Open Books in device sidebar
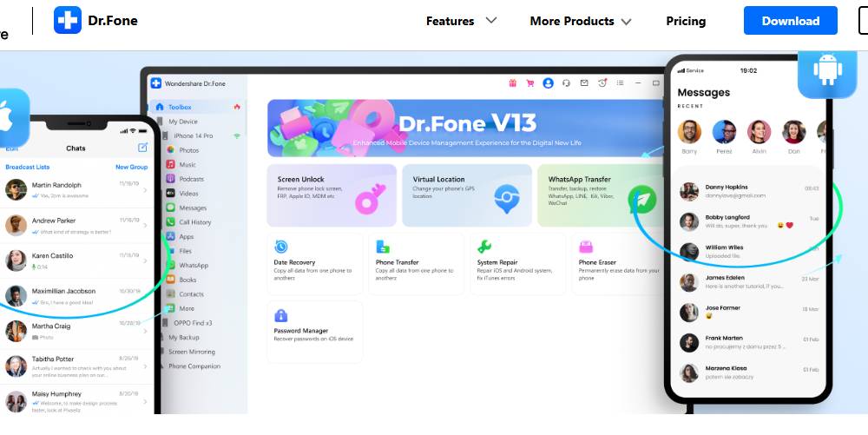The width and height of the screenshot is (868, 435). click(181, 280)
